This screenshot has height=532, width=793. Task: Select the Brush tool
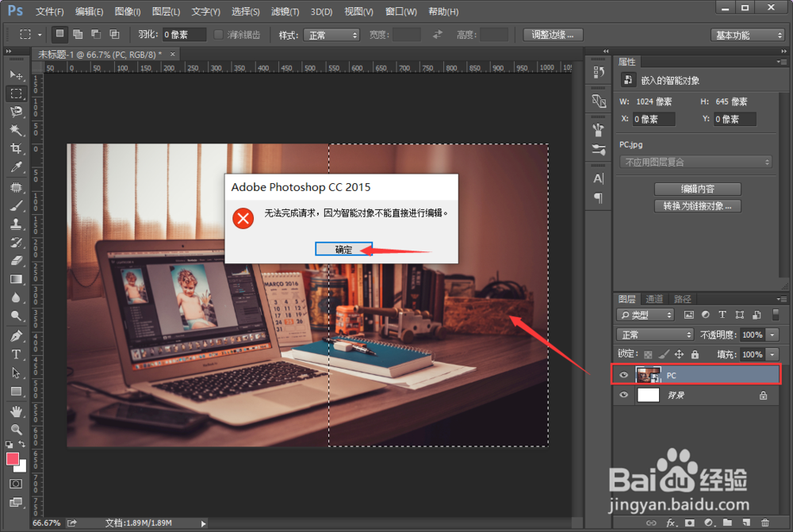pos(16,205)
